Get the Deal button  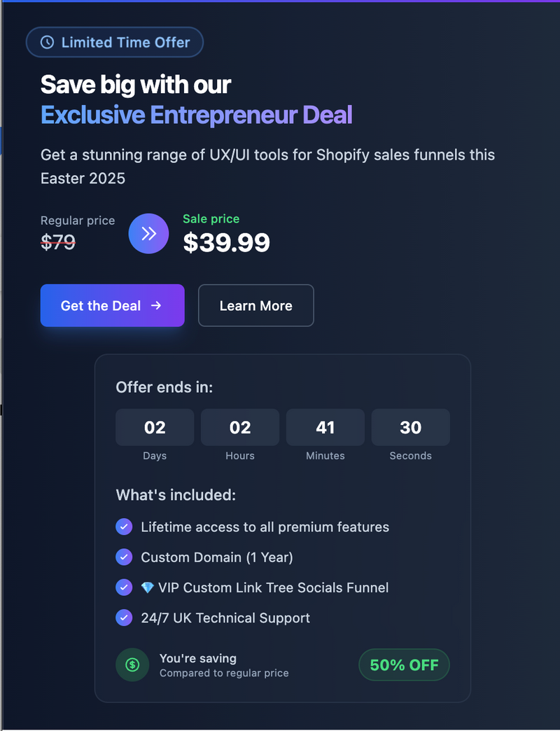pyautogui.click(x=112, y=305)
